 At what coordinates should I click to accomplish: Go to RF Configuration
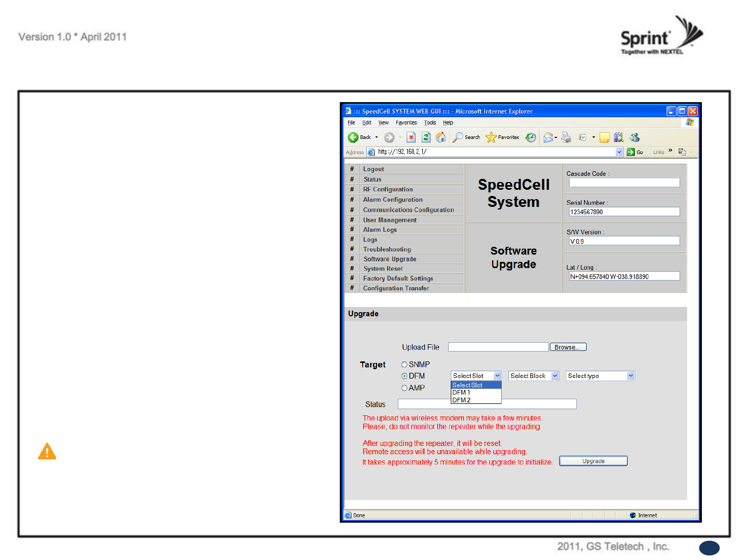point(388,189)
